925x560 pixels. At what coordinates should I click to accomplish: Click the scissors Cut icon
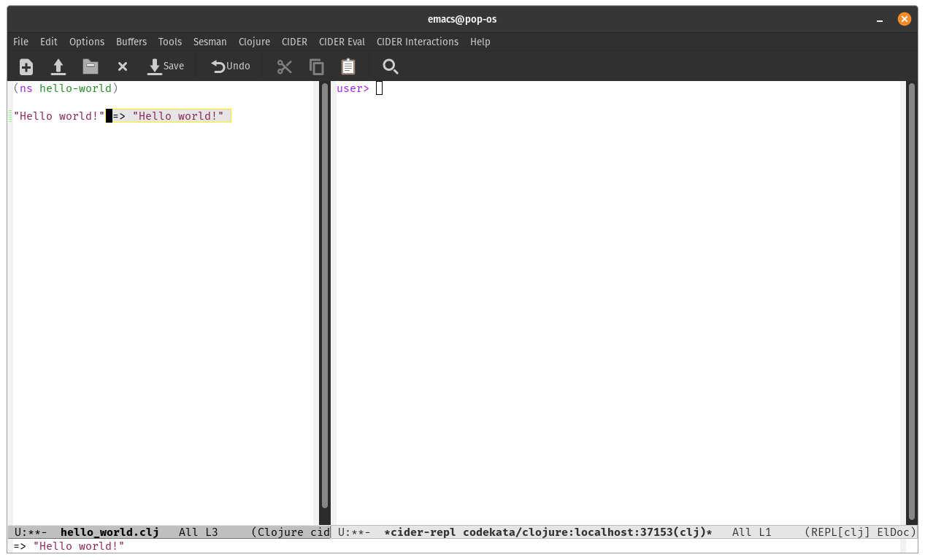[x=285, y=66]
